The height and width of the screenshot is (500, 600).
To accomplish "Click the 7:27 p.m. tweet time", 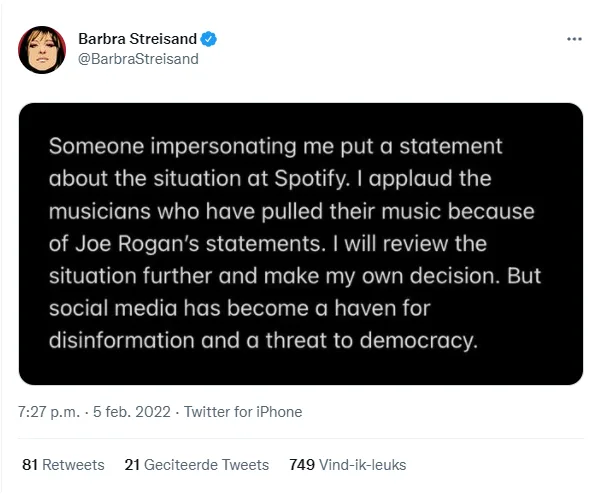I will point(51,411).
